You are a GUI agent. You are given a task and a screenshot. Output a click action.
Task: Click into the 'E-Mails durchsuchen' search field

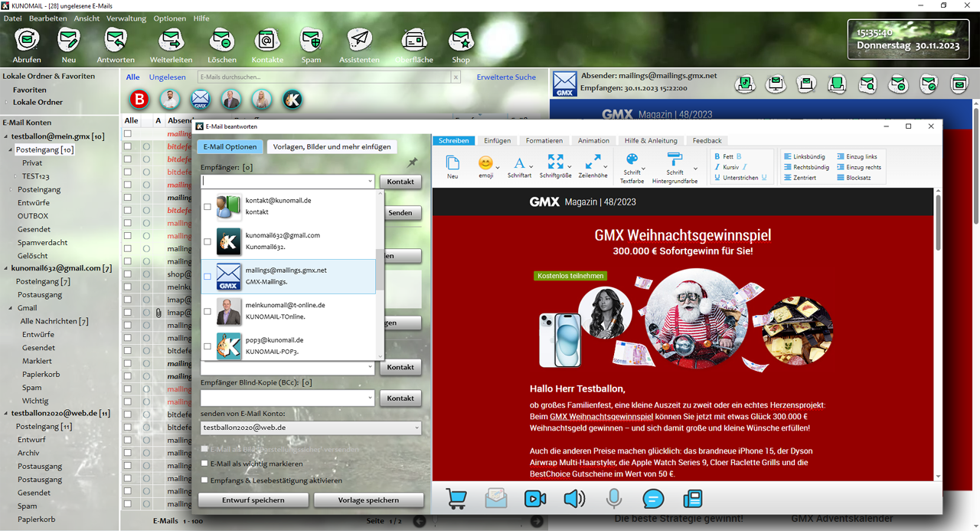point(324,77)
